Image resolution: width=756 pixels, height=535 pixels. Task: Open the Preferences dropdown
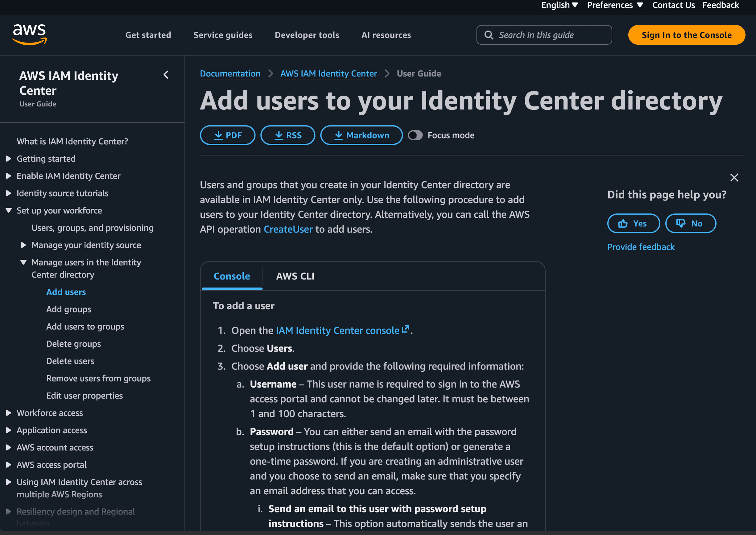615,5
